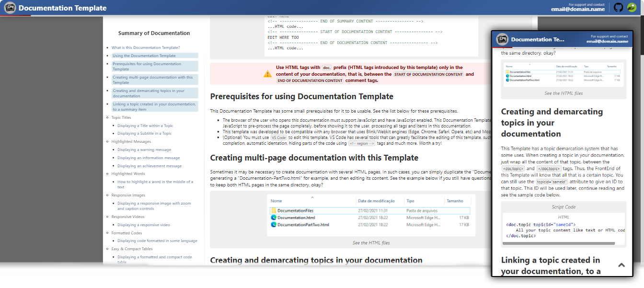Viewport: 644px width, 288px height.
Task: Click the topicid="sameId" highlighted attribute
Action: [x=552, y=182]
